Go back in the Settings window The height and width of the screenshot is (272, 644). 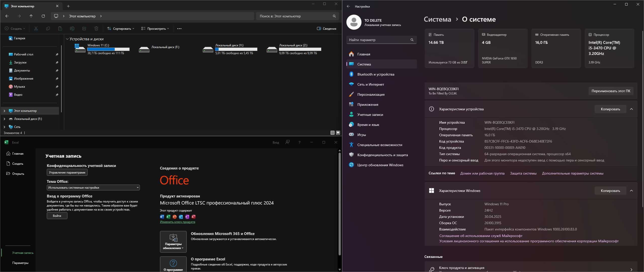pos(348,6)
